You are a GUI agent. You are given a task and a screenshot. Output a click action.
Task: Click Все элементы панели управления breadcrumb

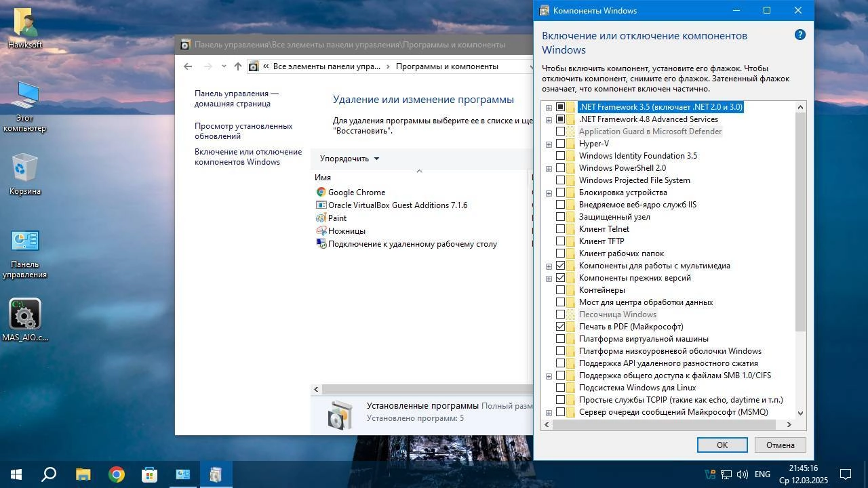click(326, 66)
